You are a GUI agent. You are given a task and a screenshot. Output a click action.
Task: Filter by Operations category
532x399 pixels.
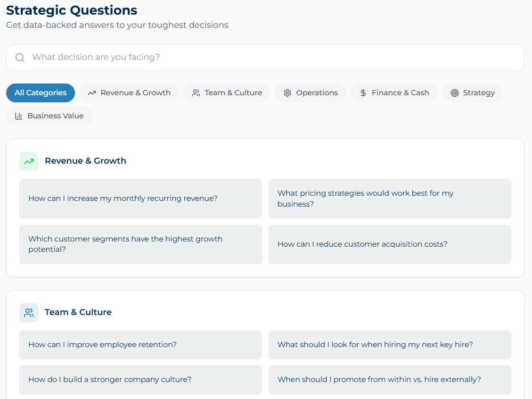(x=311, y=93)
